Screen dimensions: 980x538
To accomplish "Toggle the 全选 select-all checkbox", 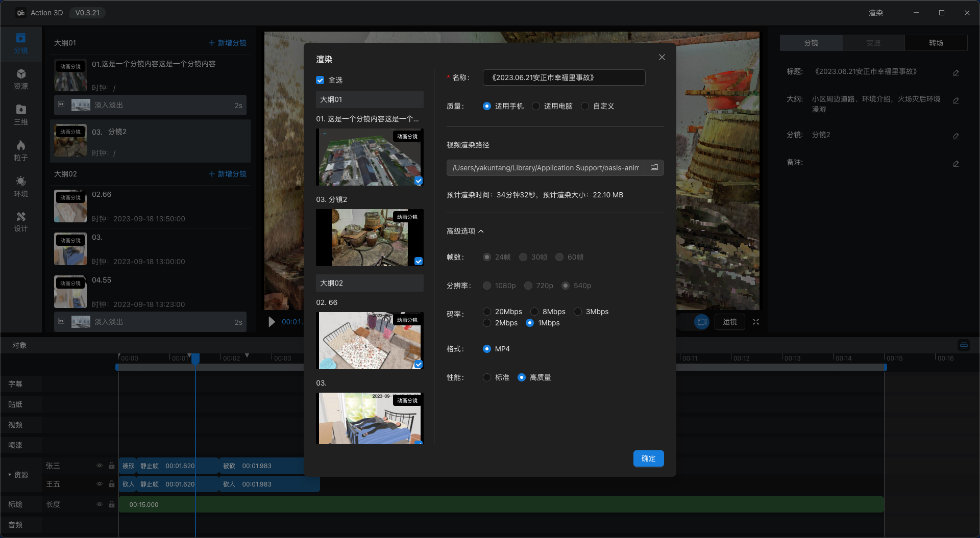I will 320,80.
